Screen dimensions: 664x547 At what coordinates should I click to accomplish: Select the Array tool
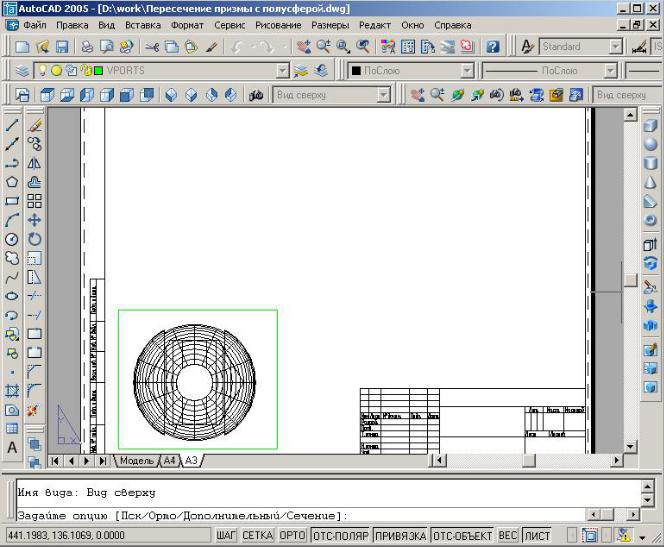34,201
